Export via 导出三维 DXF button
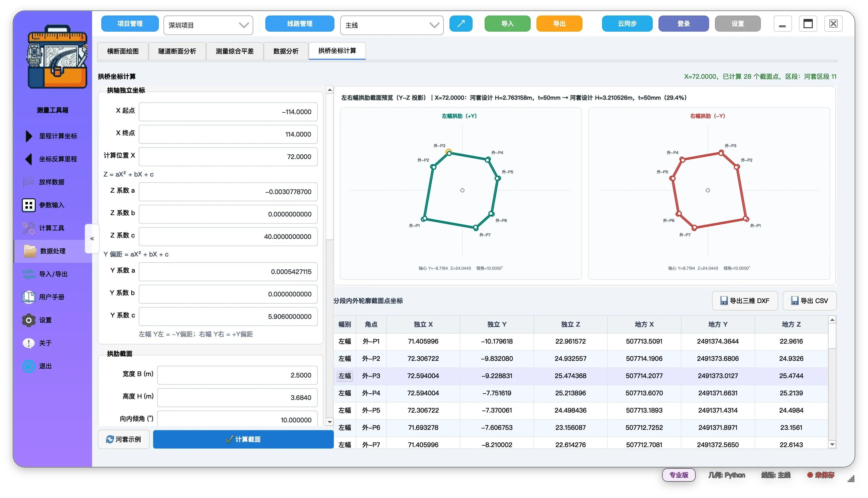The image size is (868, 498). (745, 301)
